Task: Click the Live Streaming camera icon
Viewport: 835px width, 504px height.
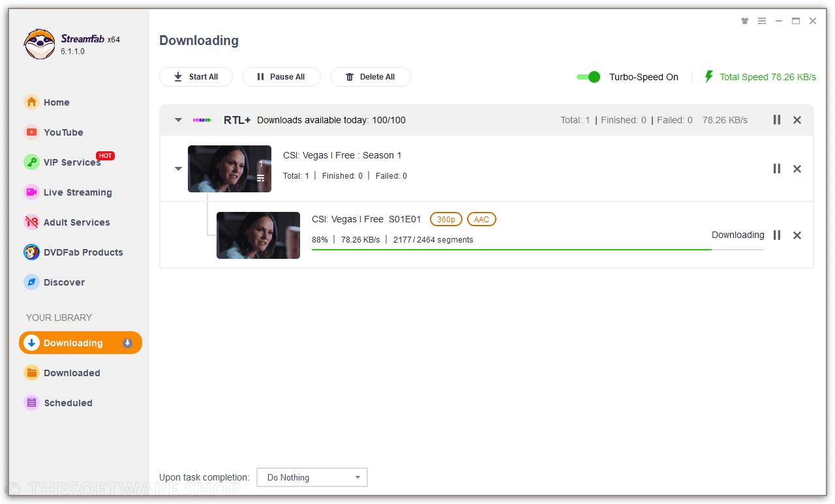Action: click(x=31, y=192)
